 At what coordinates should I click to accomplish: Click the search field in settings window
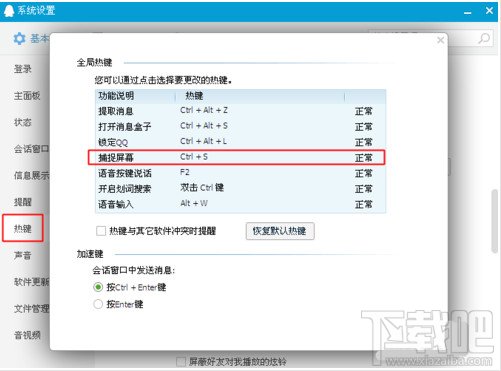click(x=430, y=38)
